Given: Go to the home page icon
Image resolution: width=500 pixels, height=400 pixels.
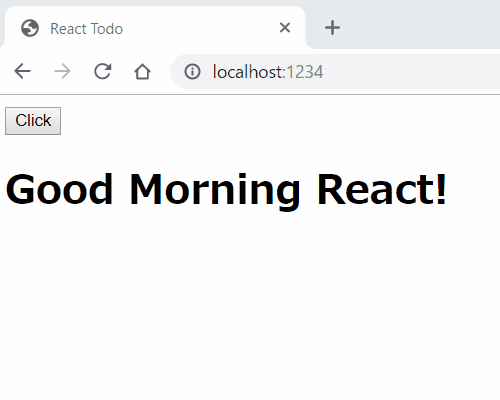Looking at the screenshot, I should point(142,71).
